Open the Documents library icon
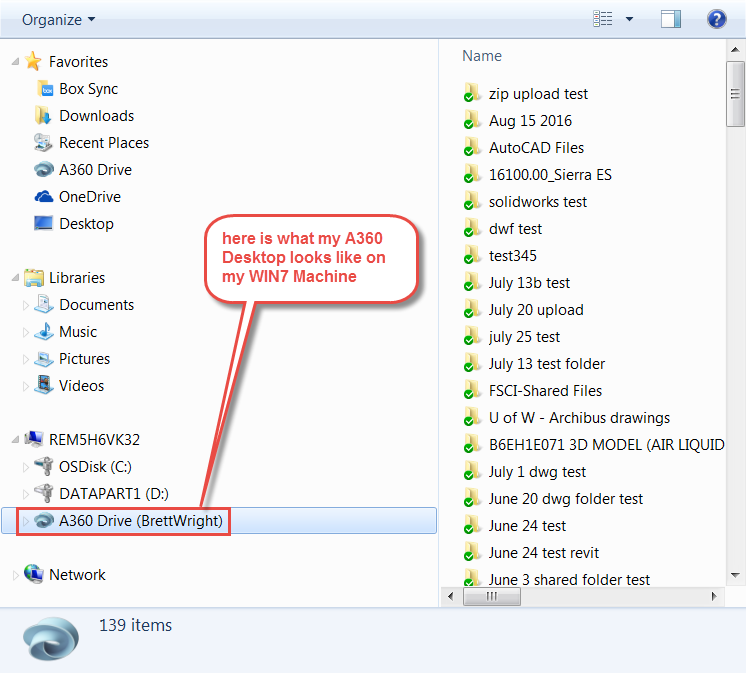746x673 pixels. tap(44, 304)
